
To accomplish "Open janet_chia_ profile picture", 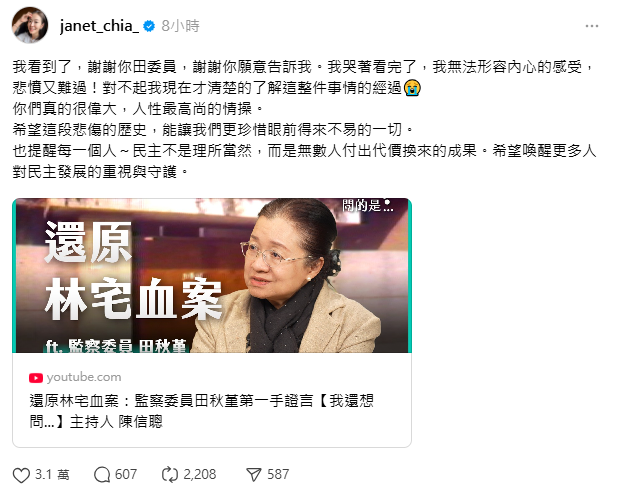I will tap(30, 25).
